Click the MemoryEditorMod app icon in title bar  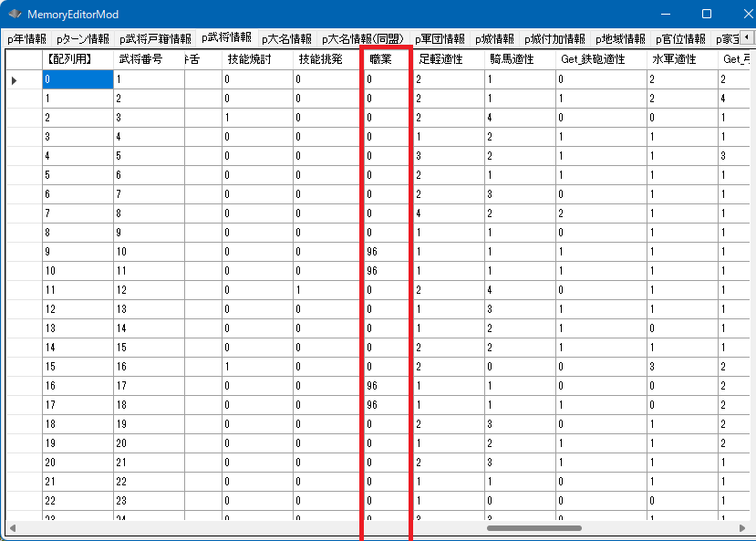(x=14, y=15)
